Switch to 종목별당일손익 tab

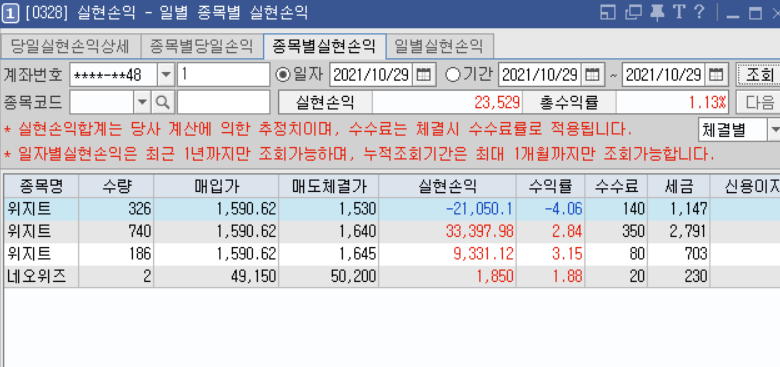click(x=201, y=47)
